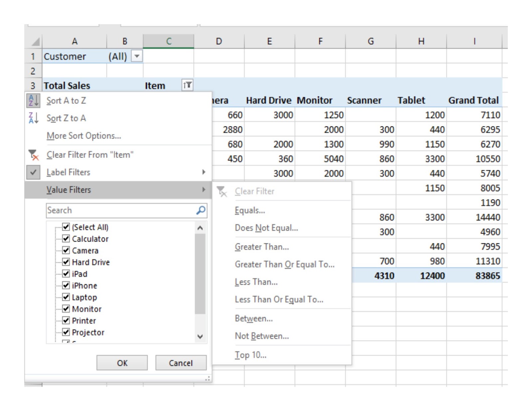Click the Clear Filter icon in the Value Filters submenu
Viewport: 532px width, 411px height.
point(222,191)
